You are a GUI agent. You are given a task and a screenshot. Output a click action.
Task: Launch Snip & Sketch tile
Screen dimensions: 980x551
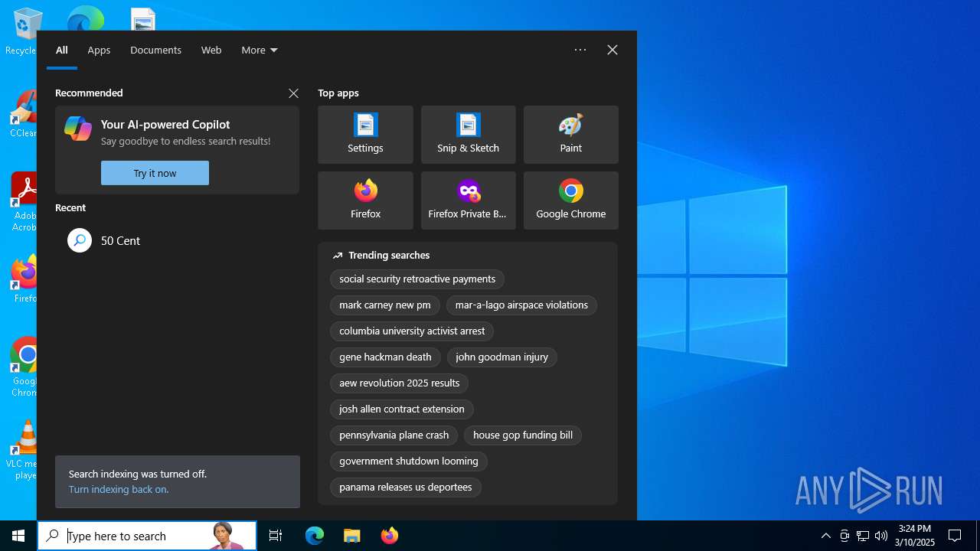(468, 135)
